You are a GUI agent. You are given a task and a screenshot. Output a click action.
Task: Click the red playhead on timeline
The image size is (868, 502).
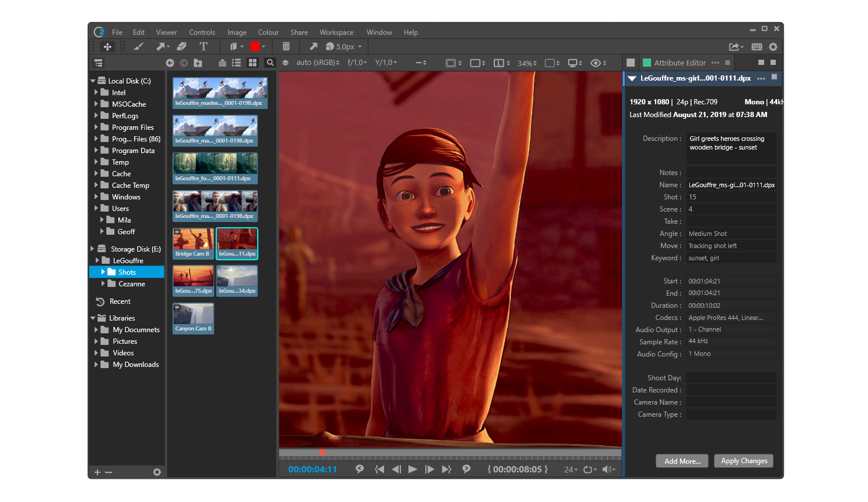pyautogui.click(x=322, y=452)
